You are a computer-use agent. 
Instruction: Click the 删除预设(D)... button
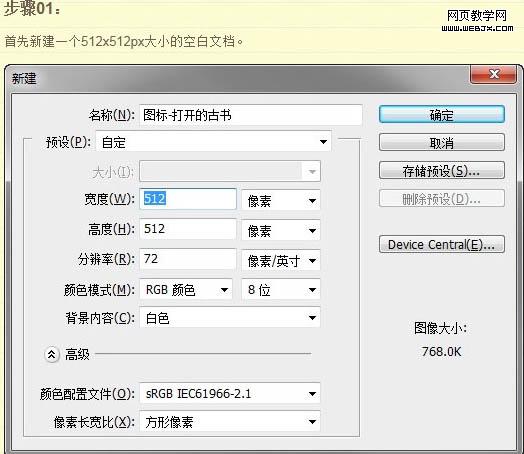441,199
